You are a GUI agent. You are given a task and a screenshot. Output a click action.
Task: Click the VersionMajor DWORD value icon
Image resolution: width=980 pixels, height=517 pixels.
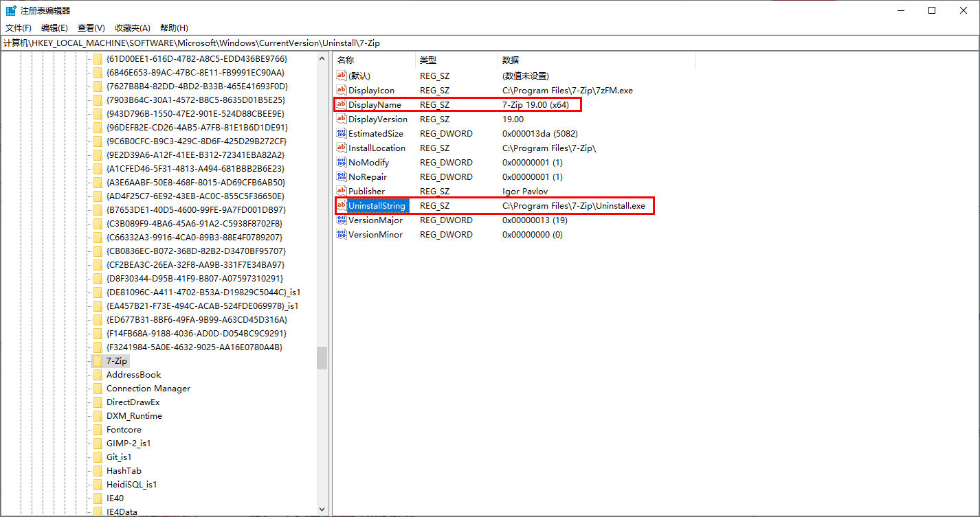(342, 220)
